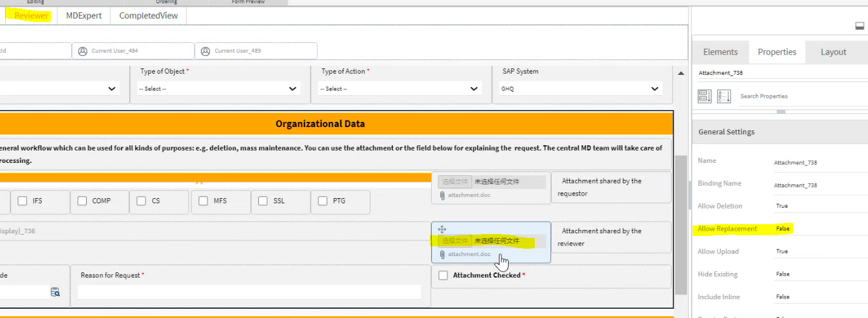Click paperclip icon in requestor attachment

[x=442, y=195]
